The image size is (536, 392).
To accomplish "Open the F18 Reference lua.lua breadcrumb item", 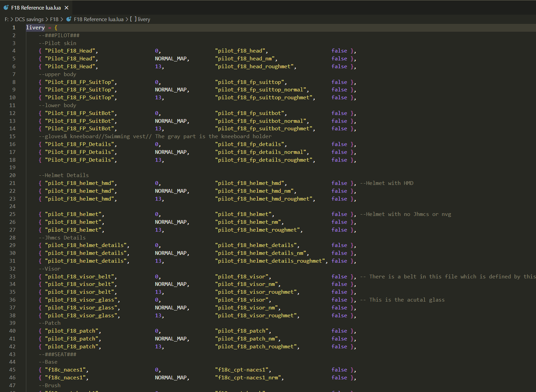I will tap(99, 19).
